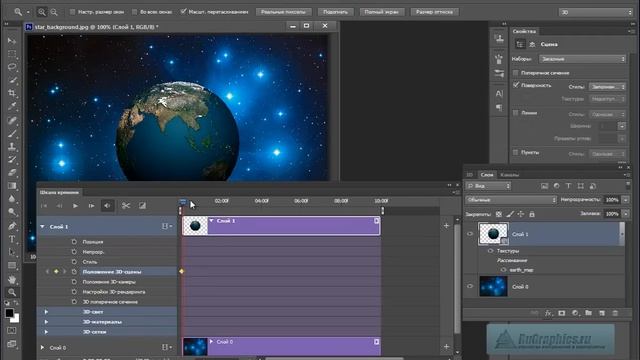This screenshot has width=640, height=360.
Task: Create a new group folder icon
Action: click(x=588, y=313)
